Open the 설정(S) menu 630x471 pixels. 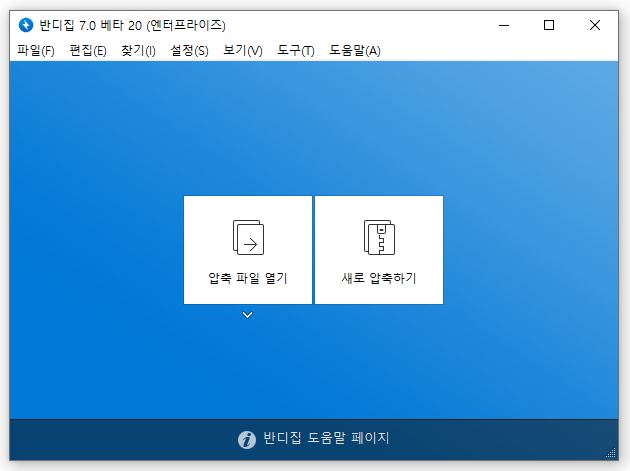pyautogui.click(x=190, y=51)
